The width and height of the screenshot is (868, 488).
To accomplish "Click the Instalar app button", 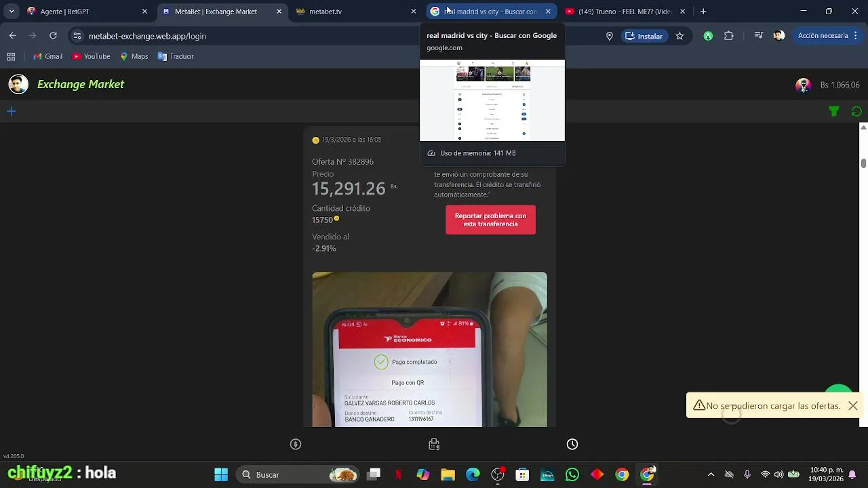I will click(x=644, y=37).
